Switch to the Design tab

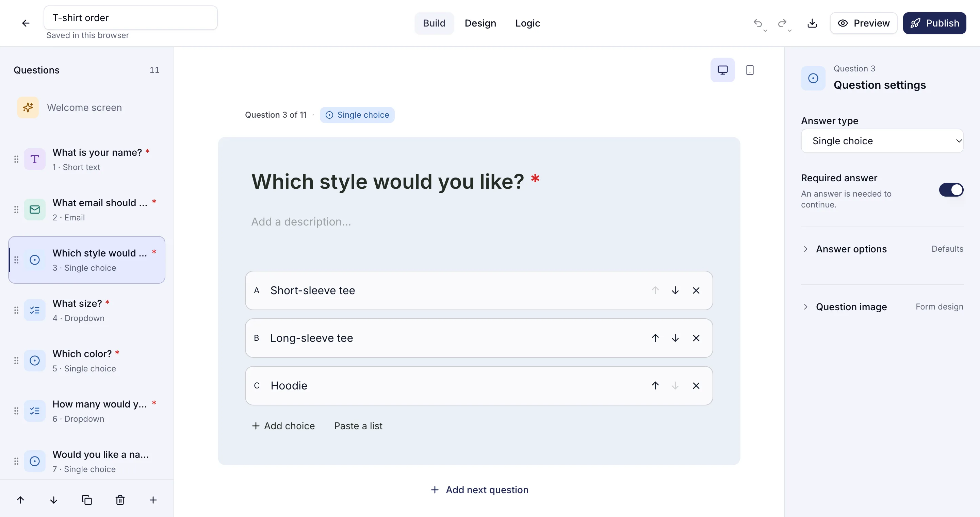pyautogui.click(x=480, y=23)
